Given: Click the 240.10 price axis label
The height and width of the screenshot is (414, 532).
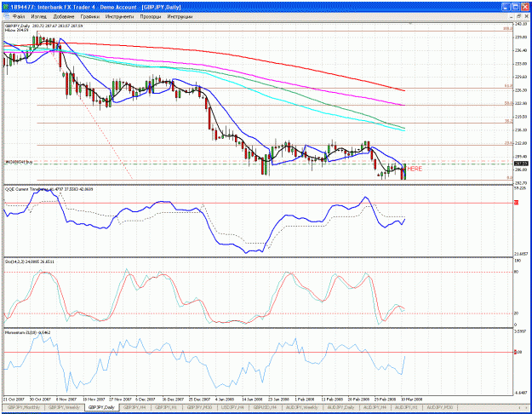Looking at the screenshot, I should 521,24.
